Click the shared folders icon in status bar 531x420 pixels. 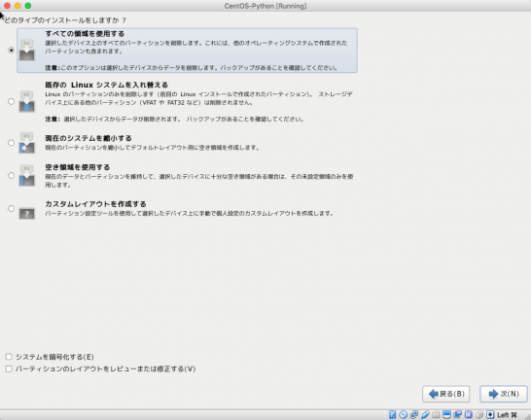coord(436,415)
